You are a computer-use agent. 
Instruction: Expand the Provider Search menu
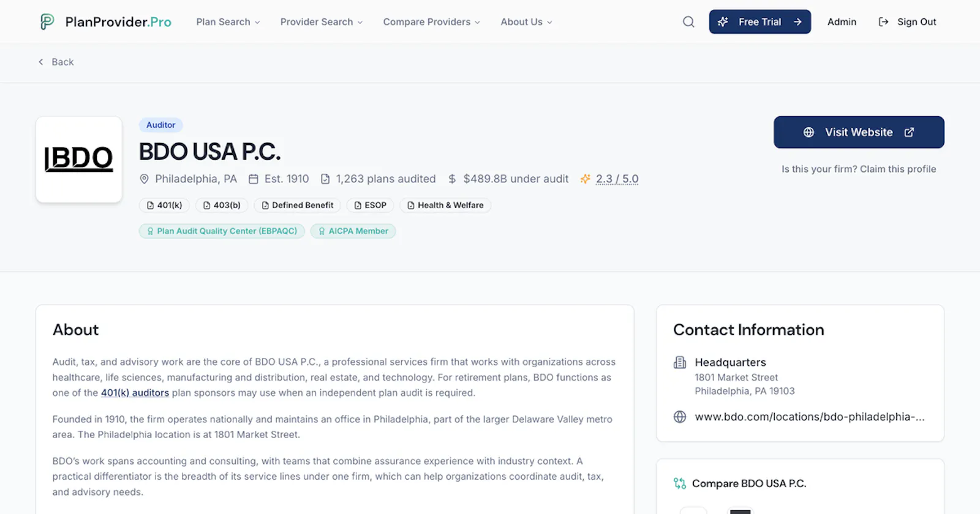(322, 22)
